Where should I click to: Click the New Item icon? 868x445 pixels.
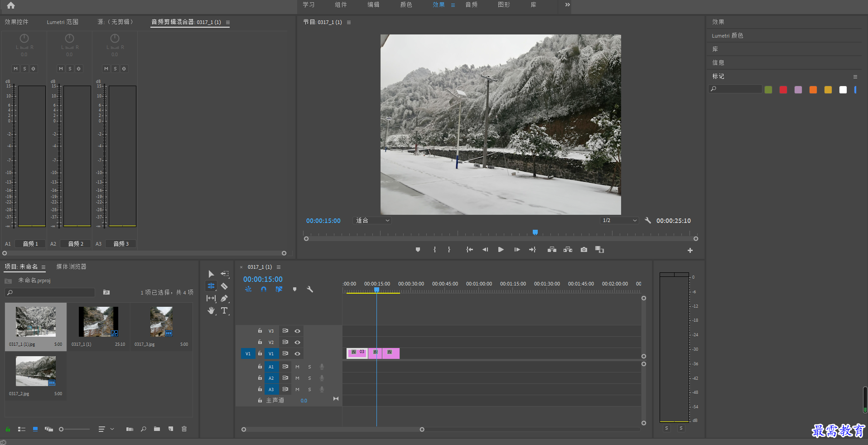[171, 429]
